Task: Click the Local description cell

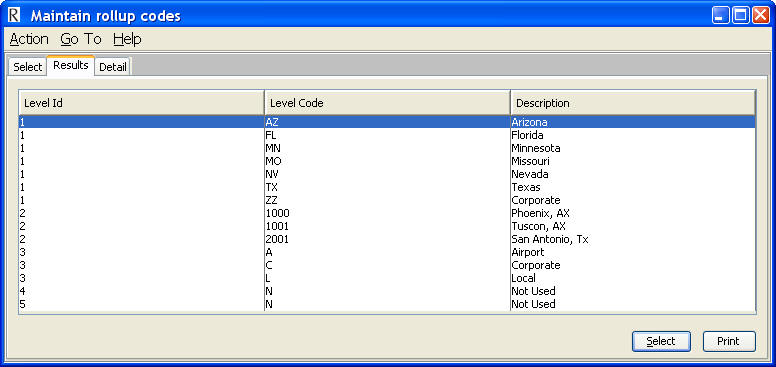Action: click(633, 278)
